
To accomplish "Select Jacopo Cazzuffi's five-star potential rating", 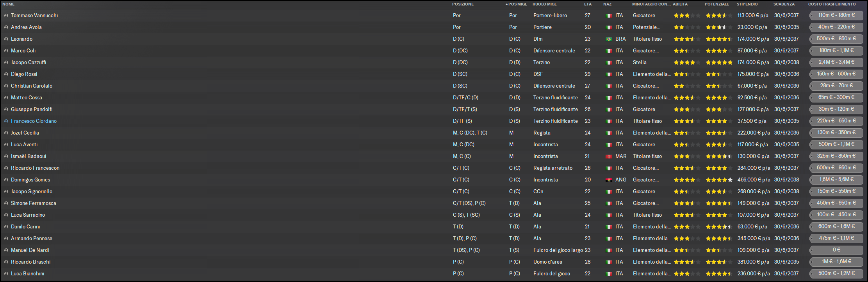I will [719, 63].
